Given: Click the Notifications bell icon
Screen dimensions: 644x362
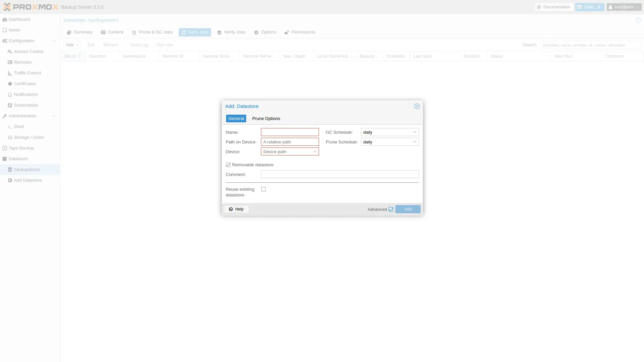Looking at the screenshot, I should click(10, 95).
